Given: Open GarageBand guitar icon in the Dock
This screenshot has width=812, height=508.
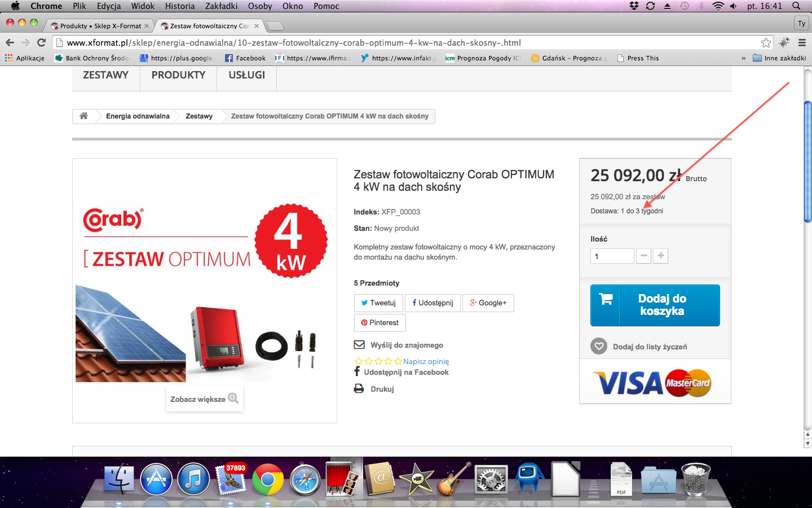Looking at the screenshot, I should click(x=454, y=479).
